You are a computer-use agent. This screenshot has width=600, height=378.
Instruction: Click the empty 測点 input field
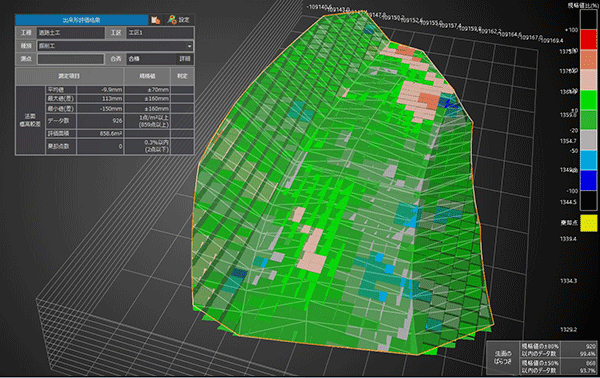click(x=71, y=59)
